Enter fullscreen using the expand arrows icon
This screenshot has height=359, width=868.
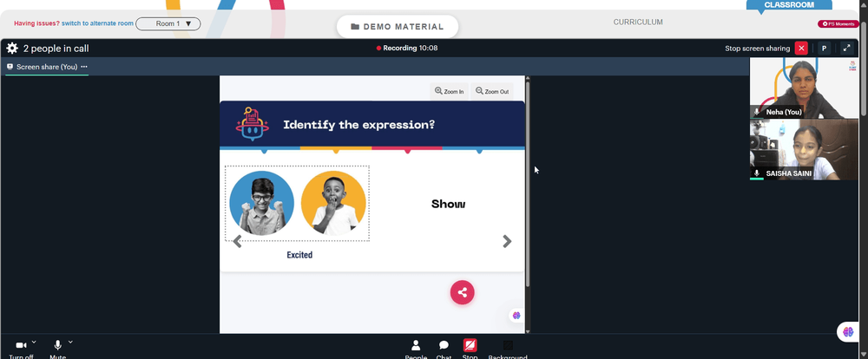(x=846, y=48)
